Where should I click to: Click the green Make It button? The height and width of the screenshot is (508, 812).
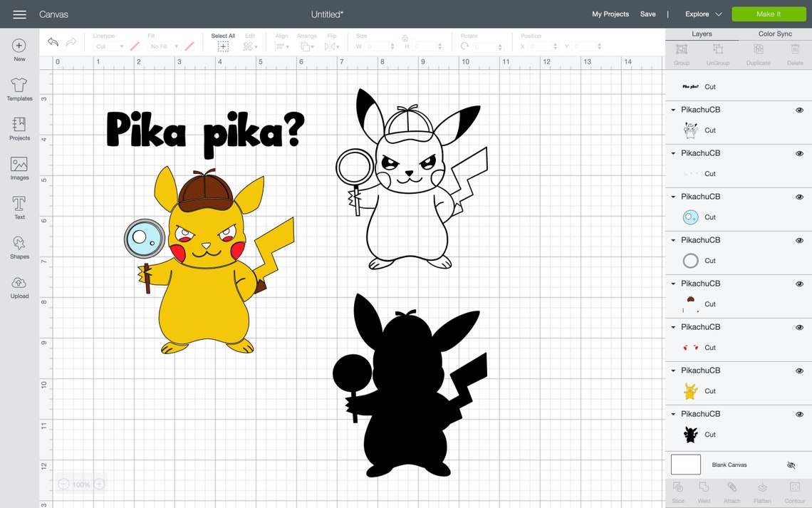pos(768,14)
